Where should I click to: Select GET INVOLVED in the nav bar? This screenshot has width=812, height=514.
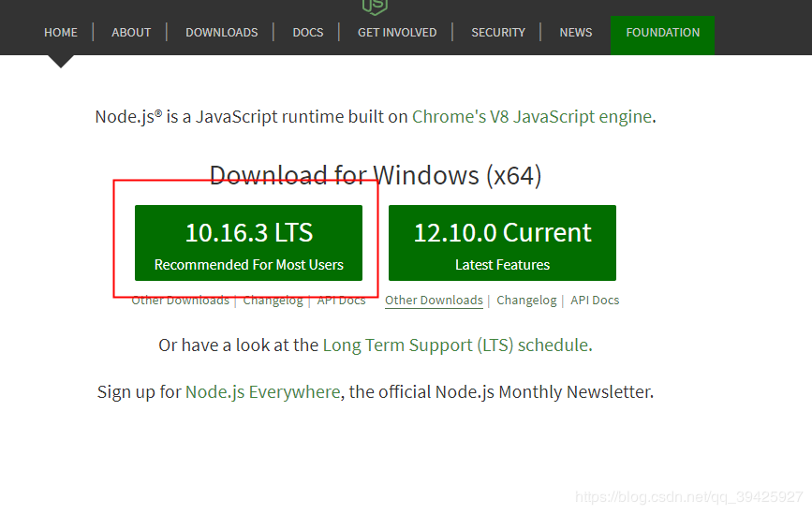click(397, 33)
